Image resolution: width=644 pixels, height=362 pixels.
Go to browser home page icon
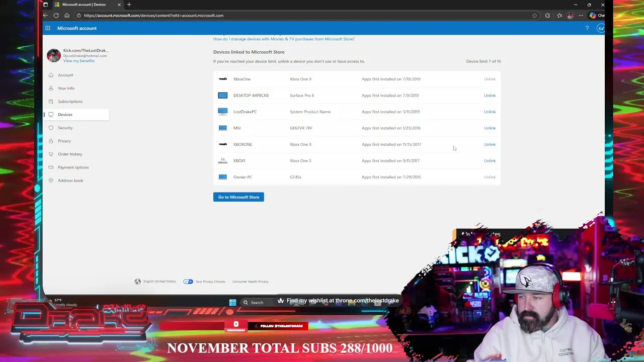click(67, 16)
